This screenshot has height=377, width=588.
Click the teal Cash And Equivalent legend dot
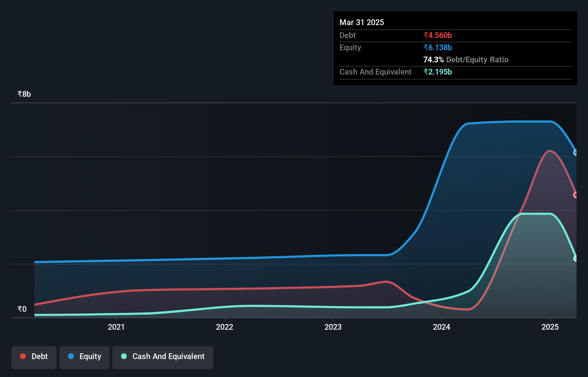(124, 356)
